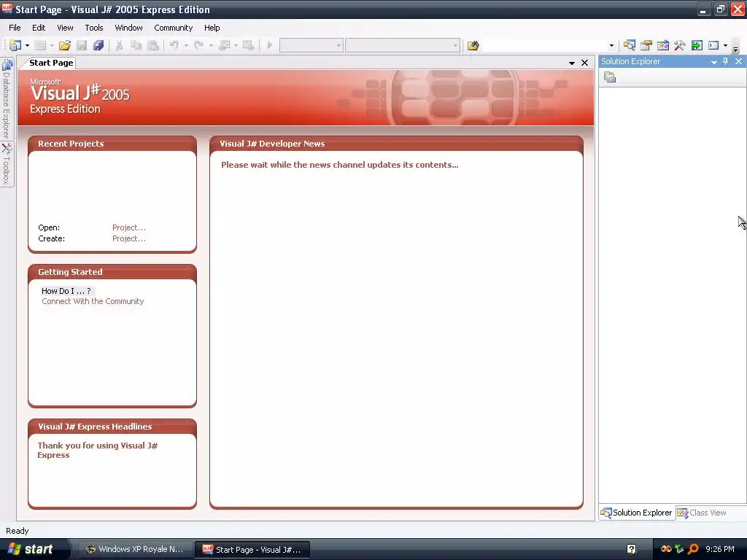Click the Windows start button
This screenshot has height=560, width=747.
point(31,549)
